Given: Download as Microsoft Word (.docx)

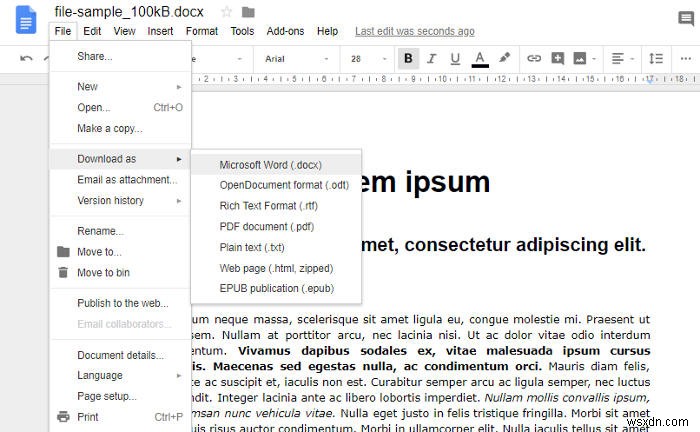Looking at the screenshot, I should pos(276,165).
